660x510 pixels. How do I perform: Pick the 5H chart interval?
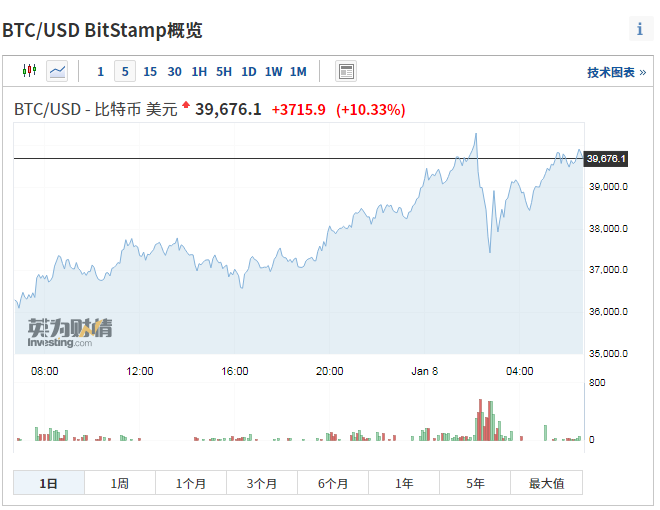[224, 71]
